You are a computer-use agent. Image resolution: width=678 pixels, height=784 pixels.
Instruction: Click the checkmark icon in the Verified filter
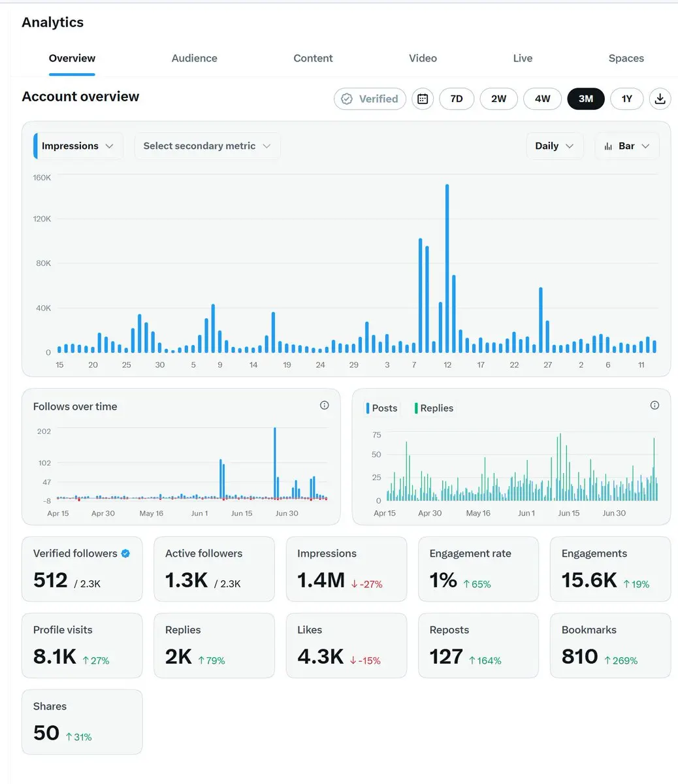click(x=347, y=99)
